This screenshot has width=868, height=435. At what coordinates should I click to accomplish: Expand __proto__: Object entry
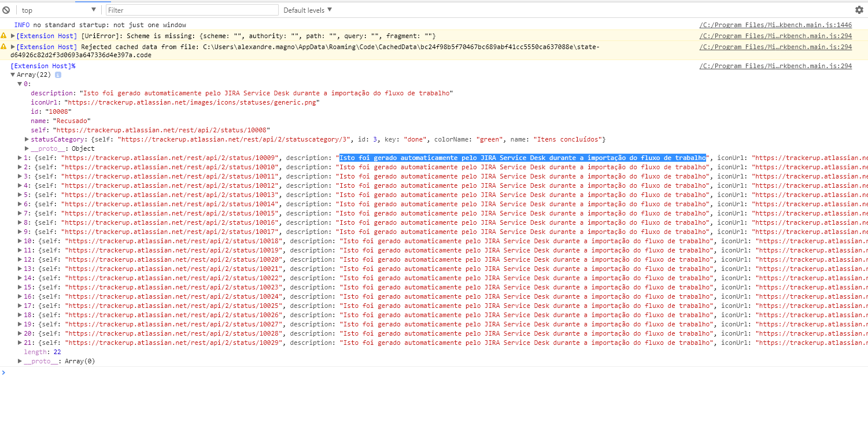point(27,148)
